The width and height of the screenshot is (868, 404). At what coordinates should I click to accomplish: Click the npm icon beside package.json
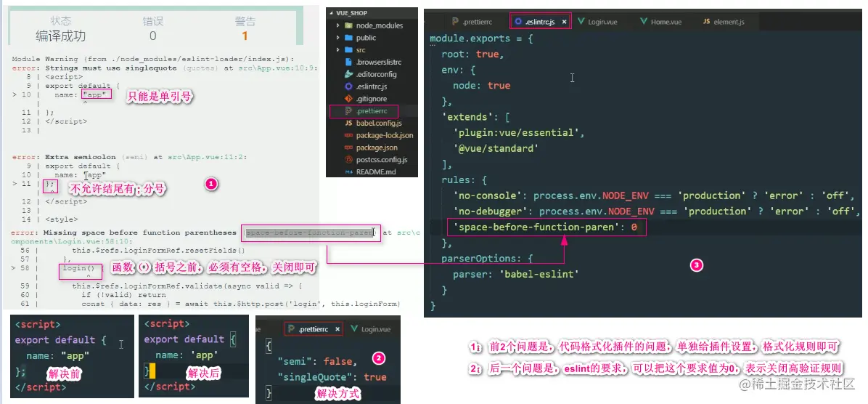[348, 148]
